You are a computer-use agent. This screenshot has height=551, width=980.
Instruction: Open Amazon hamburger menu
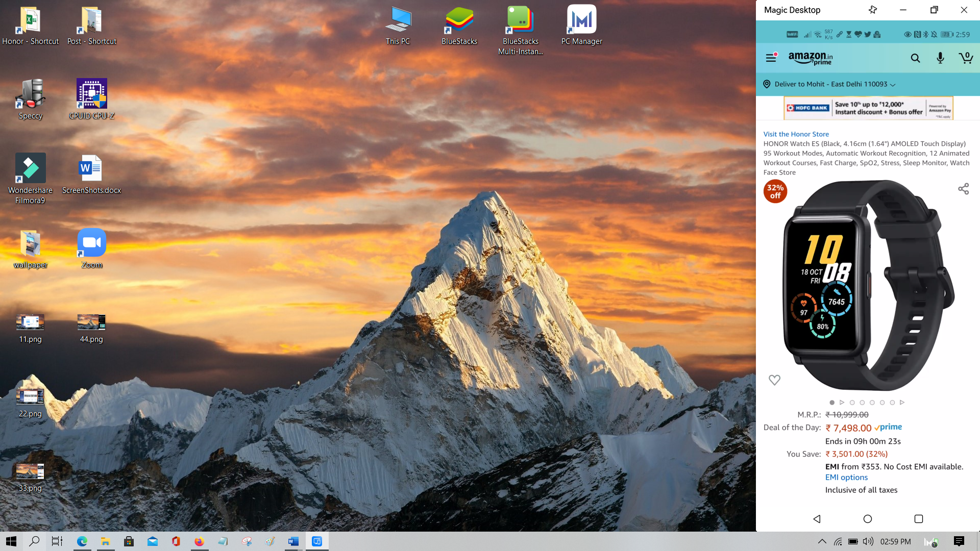pos(771,58)
